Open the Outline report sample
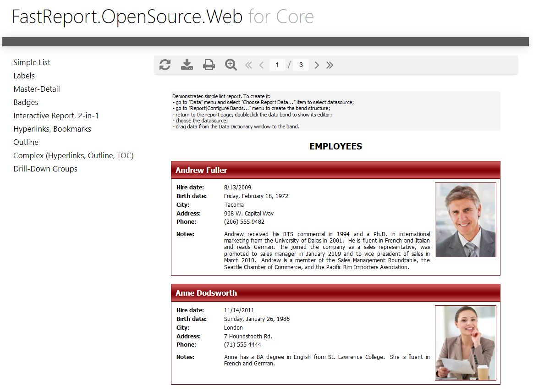The height and width of the screenshot is (392, 533). (26, 142)
